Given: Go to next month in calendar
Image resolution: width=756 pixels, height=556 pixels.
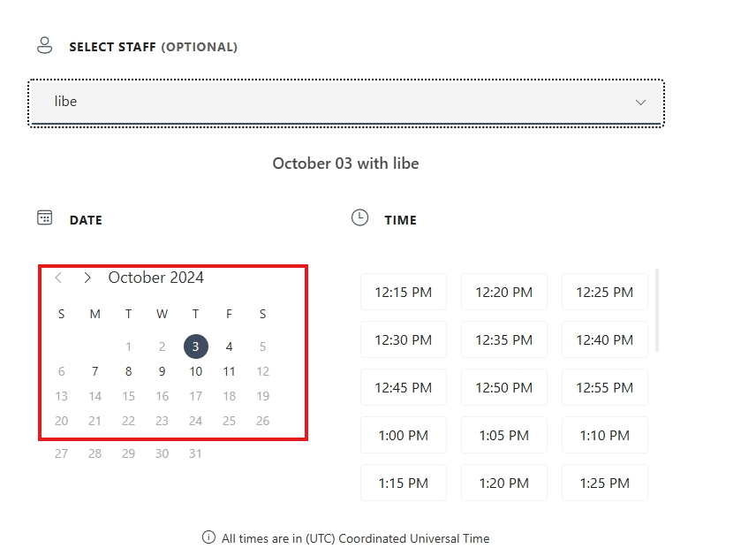Looking at the screenshot, I should coord(87,278).
